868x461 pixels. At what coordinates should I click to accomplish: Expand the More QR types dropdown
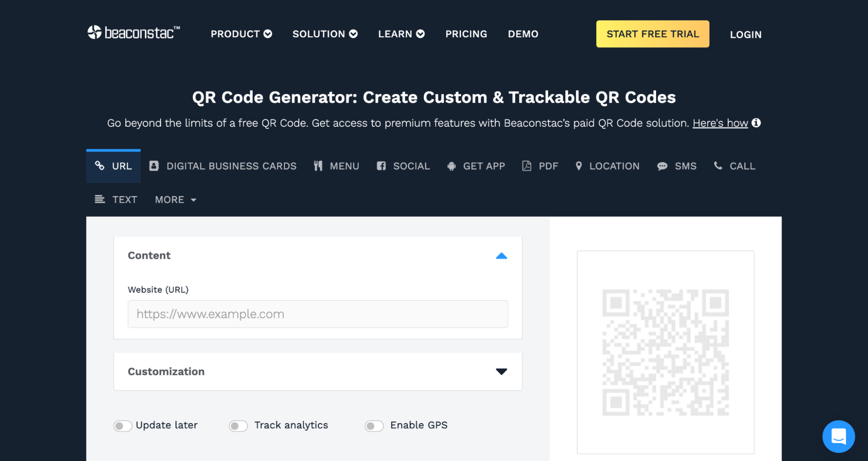pos(176,200)
